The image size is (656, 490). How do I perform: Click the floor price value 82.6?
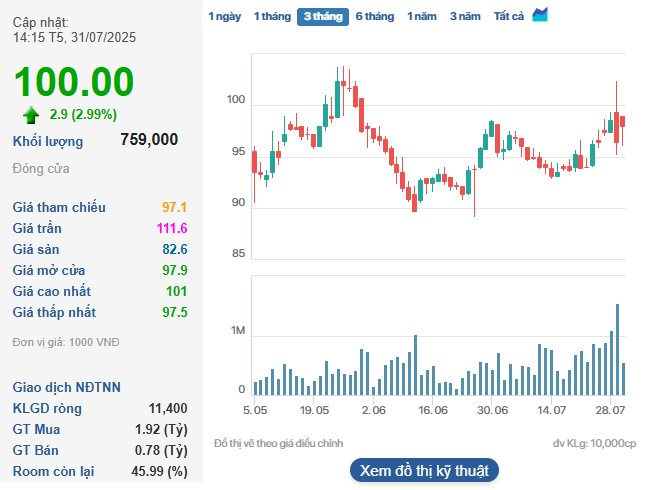click(174, 249)
